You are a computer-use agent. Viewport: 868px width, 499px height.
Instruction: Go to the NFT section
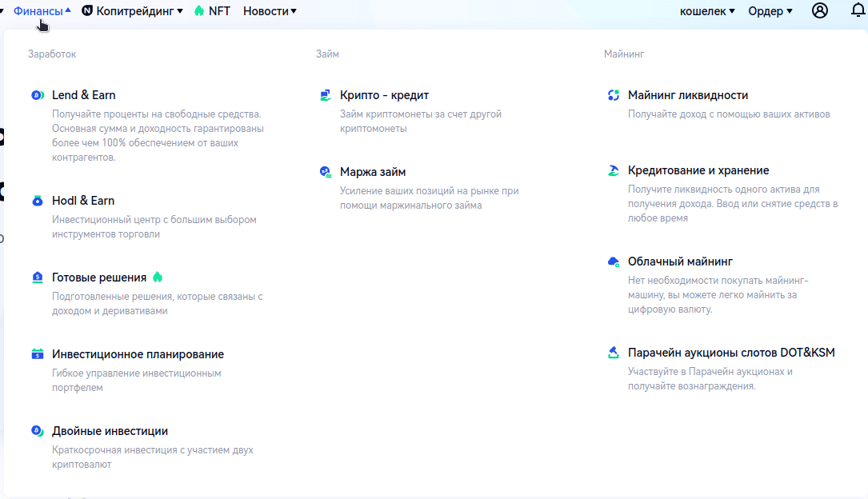pos(212,11)
